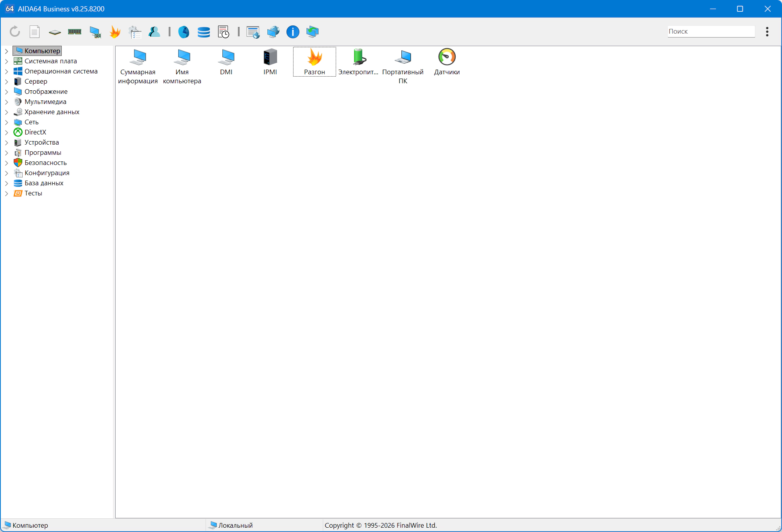Click the Поиск search field

click(x=711, y=31)
